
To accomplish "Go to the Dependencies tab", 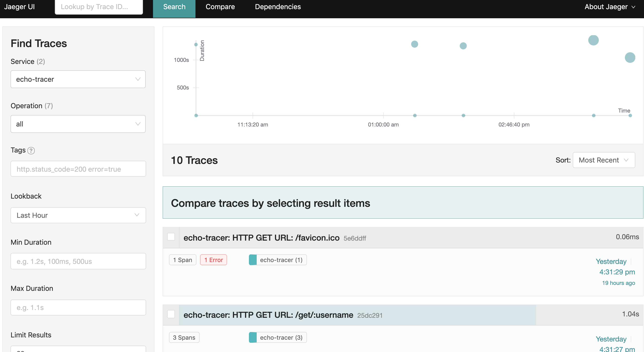I will click(278, 7).
